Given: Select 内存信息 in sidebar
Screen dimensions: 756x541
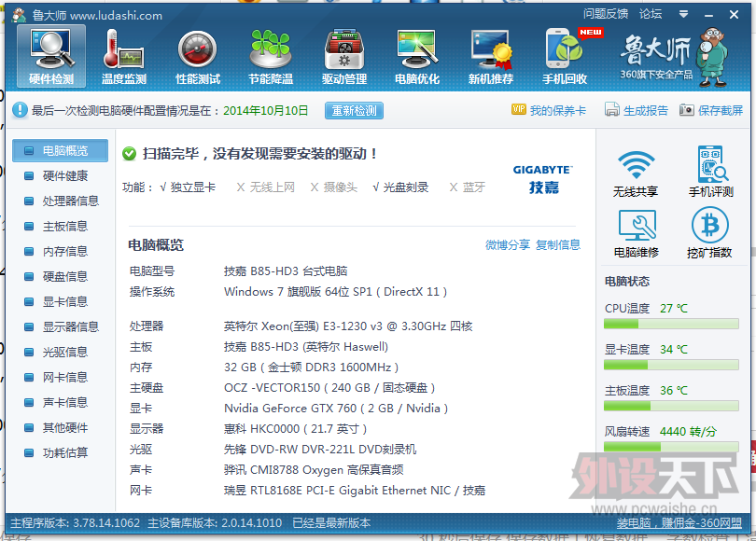Looking at the screenshot, I should click(x=61, y=251).
